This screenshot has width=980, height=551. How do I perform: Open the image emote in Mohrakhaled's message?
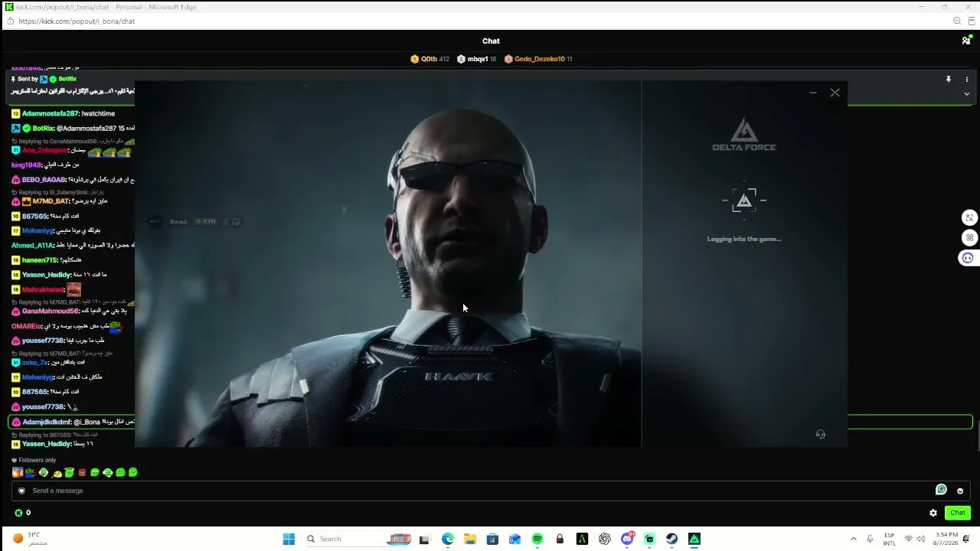73,289
